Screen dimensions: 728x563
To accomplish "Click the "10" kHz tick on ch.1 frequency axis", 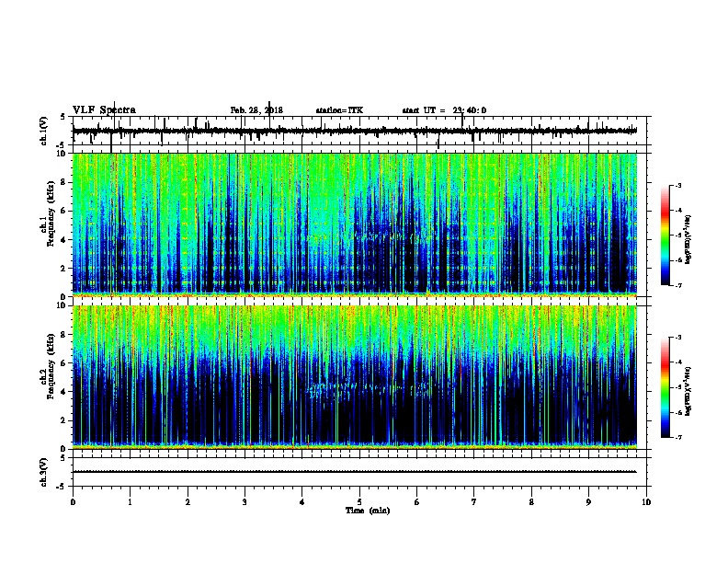I will pos(62,154).
